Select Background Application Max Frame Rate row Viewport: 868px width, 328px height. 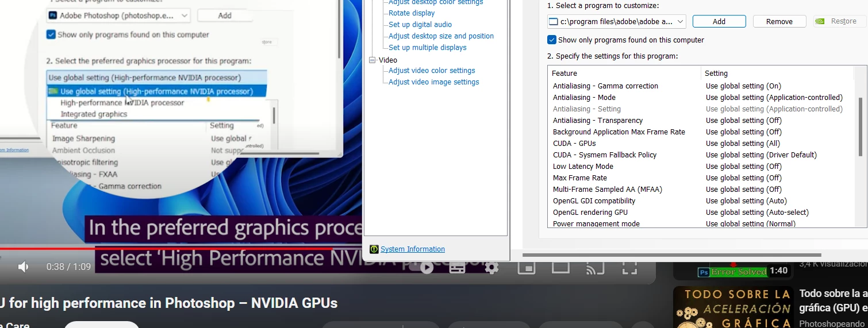[x=619, y=132]
